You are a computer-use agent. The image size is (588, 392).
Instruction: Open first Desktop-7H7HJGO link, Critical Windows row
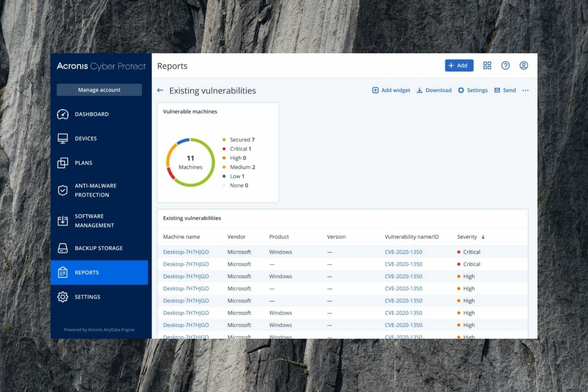[x=186, y=252]
